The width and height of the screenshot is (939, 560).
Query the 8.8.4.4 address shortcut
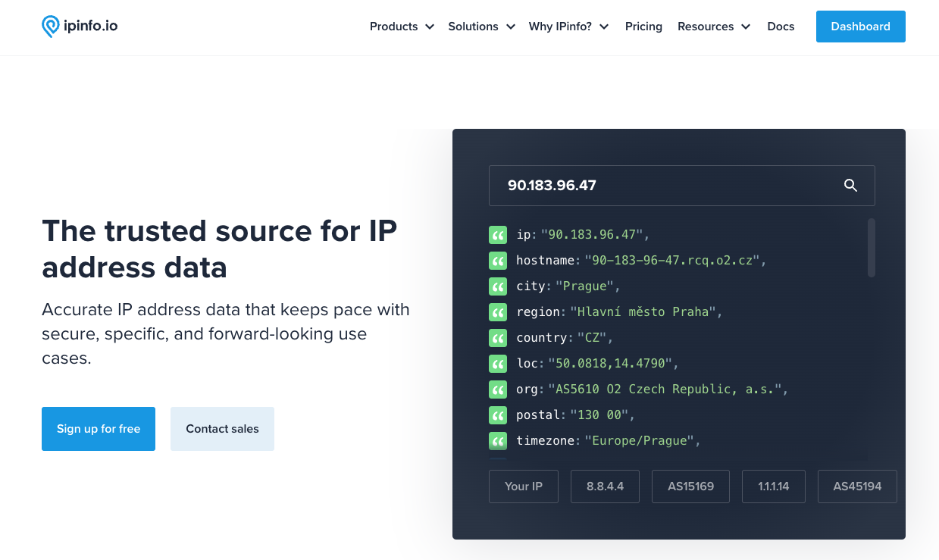point(605,486)
